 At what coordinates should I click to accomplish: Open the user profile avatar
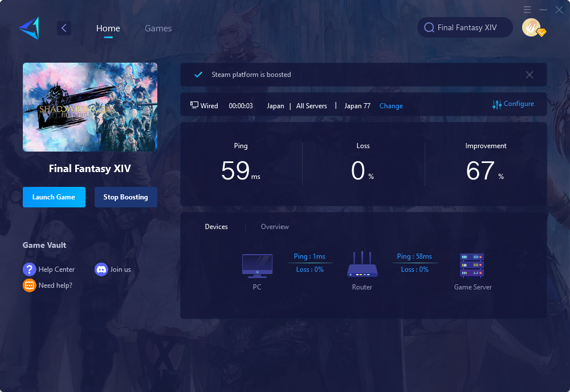(532, 27)
